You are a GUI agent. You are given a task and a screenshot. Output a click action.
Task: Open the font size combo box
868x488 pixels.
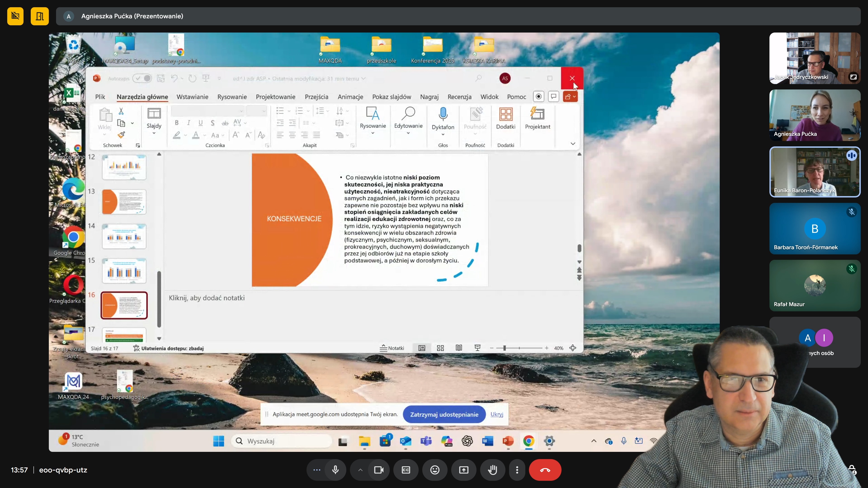point(256,111)
